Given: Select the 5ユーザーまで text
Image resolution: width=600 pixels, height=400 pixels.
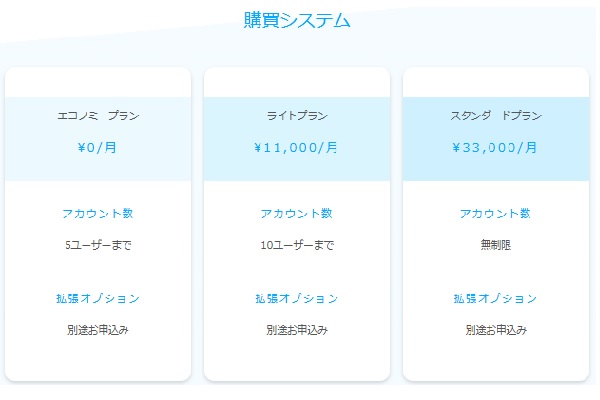Looking at the screenshot, I should (x=98, y=244).
